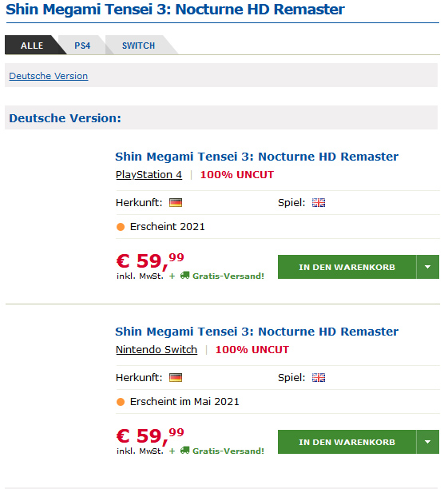Click delivery truck icon in PlayStation 4 offer

point(185,276)
